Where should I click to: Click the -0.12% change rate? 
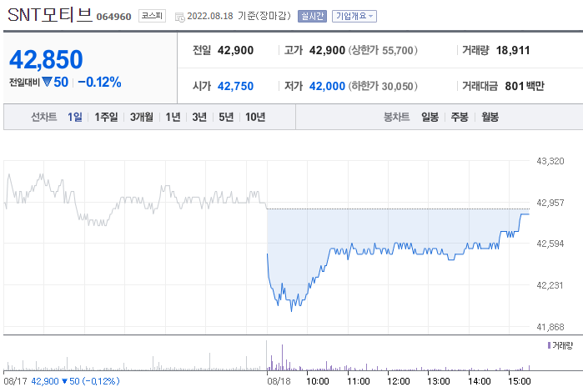coord(99,83)
